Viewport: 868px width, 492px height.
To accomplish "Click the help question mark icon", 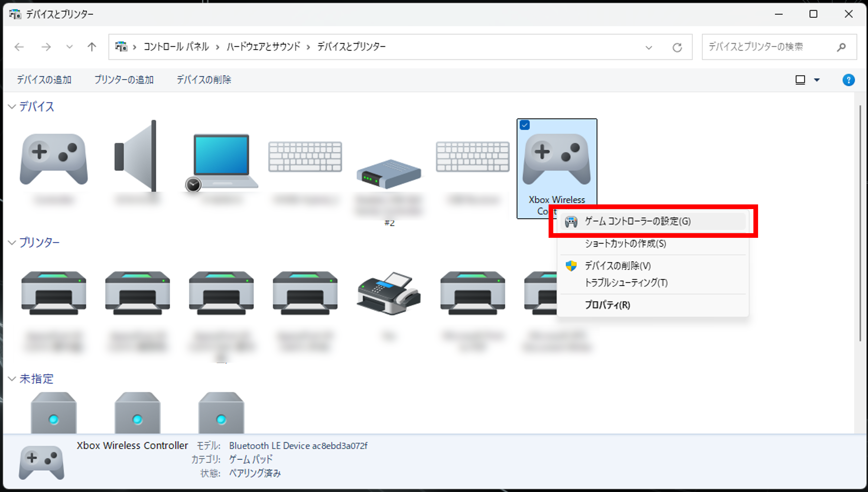I will point(848,80).
